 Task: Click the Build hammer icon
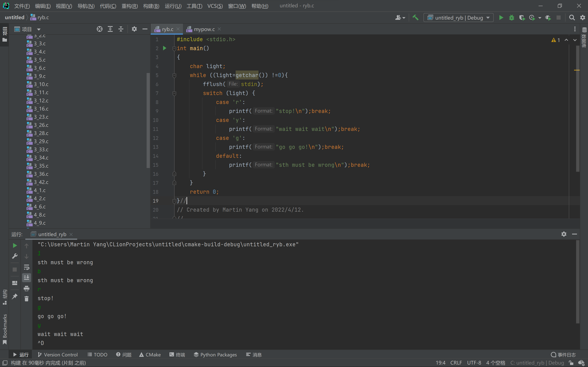[415, 18]
